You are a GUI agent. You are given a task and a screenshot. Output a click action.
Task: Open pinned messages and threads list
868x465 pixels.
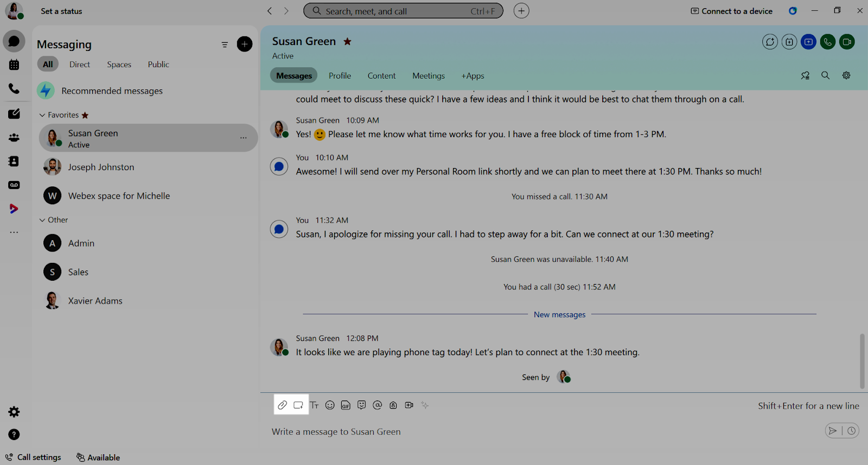[805, 75]
